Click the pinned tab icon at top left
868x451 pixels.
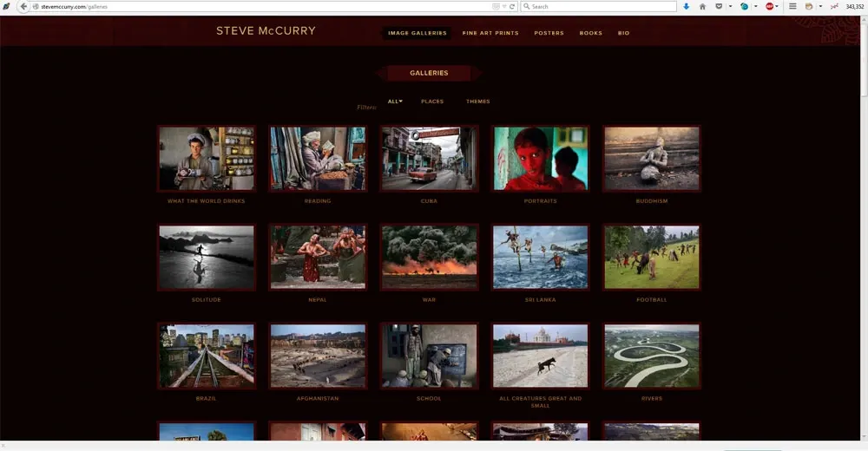(6, 7)
